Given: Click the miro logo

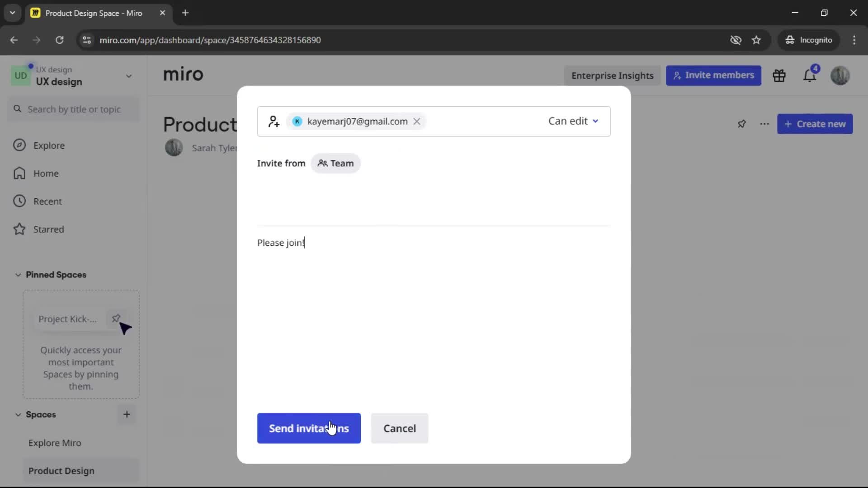Looking at the screenshot, I should coord(183,74).
